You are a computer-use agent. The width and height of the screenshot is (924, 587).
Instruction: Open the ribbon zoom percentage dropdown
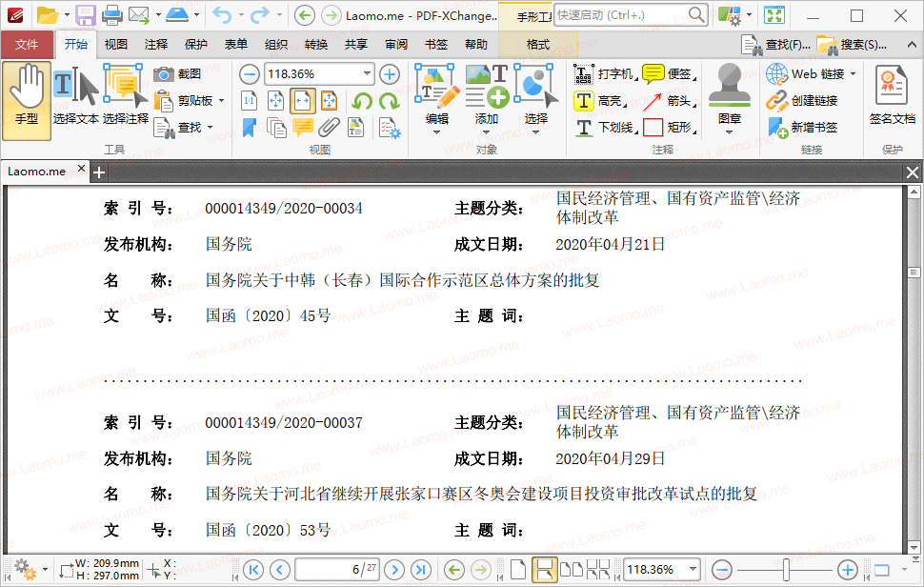[x=368, y=74]
